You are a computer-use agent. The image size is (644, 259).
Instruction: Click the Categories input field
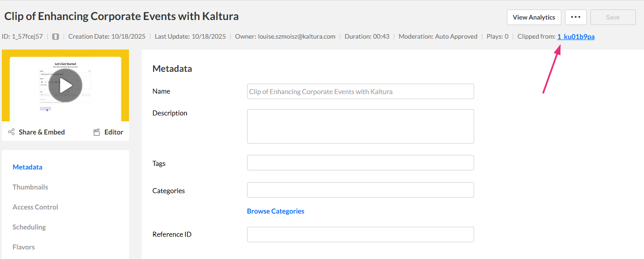click(x=361, y=190)
